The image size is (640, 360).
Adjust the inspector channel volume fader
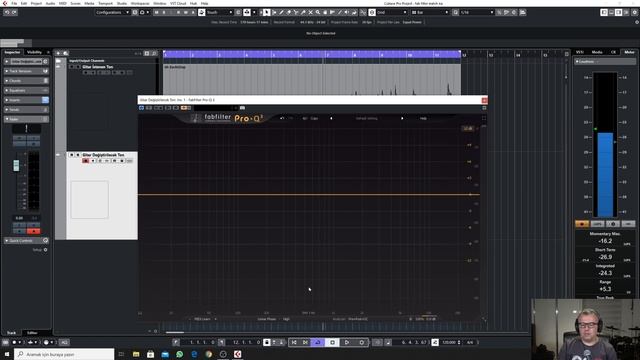tap(16, 165)
